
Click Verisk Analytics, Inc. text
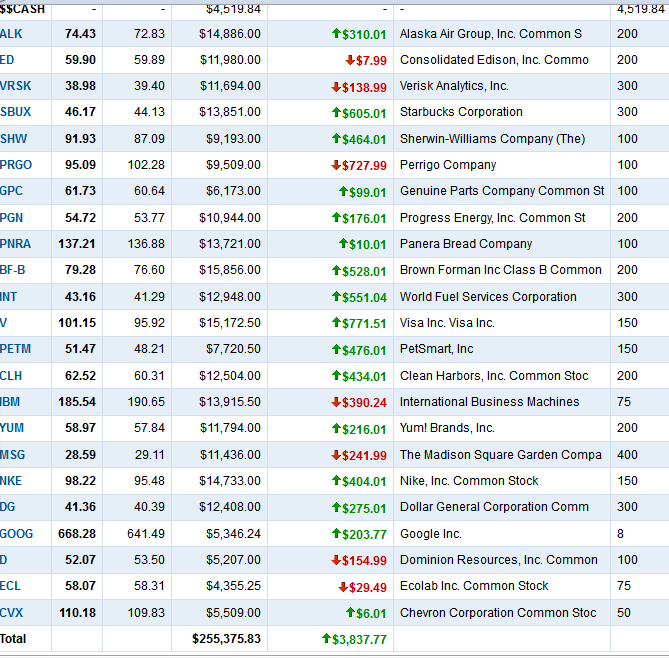[x=454, y=86]
